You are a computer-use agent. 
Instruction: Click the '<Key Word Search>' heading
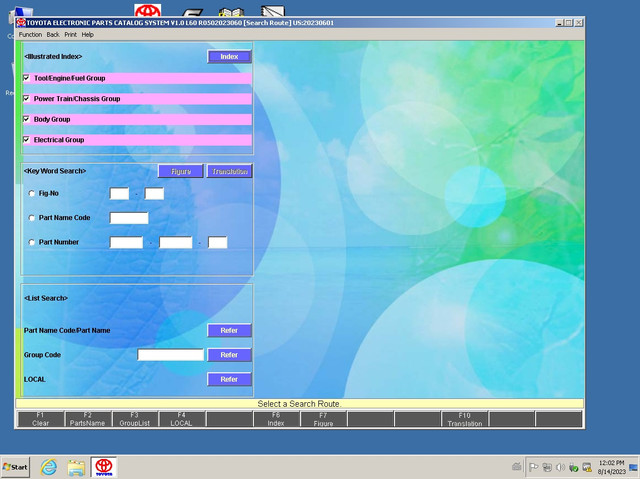point(55,171)
